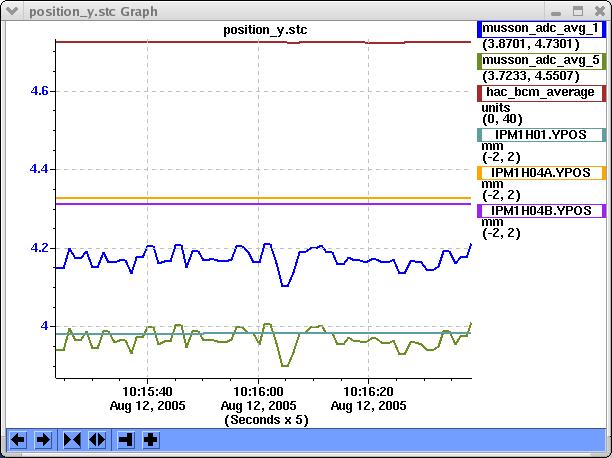Select musson_adc_avg_1 legend entry

coord(541,29)
